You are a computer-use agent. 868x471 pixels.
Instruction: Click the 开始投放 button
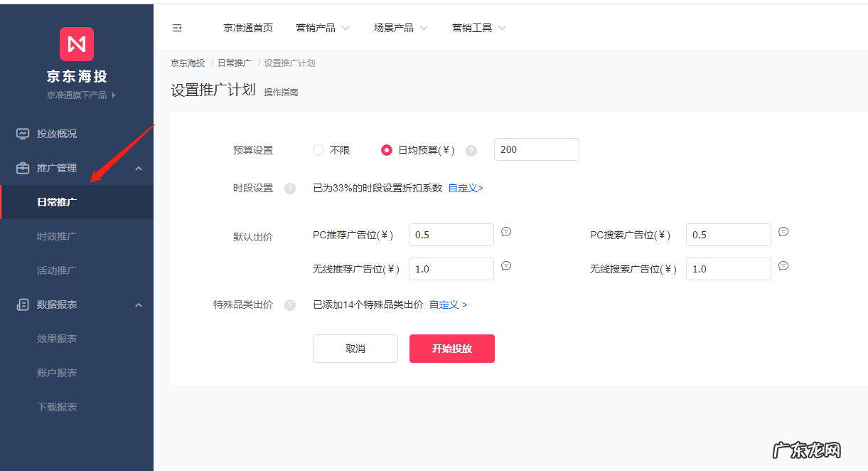coord(451,349)
